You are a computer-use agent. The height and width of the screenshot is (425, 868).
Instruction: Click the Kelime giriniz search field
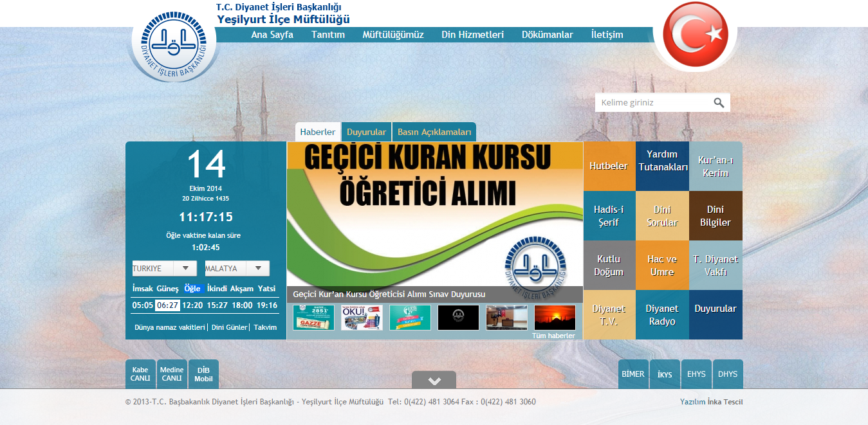click(653, 103)
